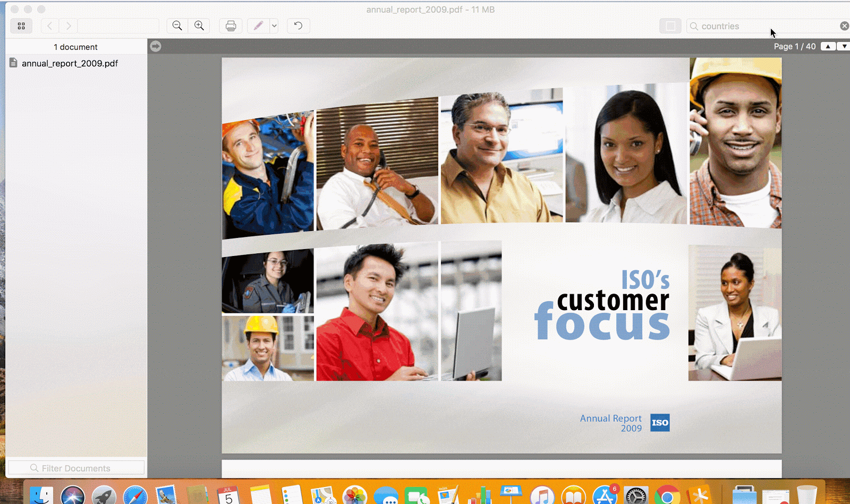Zoom in with the plus magnifier
Image resolution: width=850 pixels, height=504 pixels.
[199, 25]
